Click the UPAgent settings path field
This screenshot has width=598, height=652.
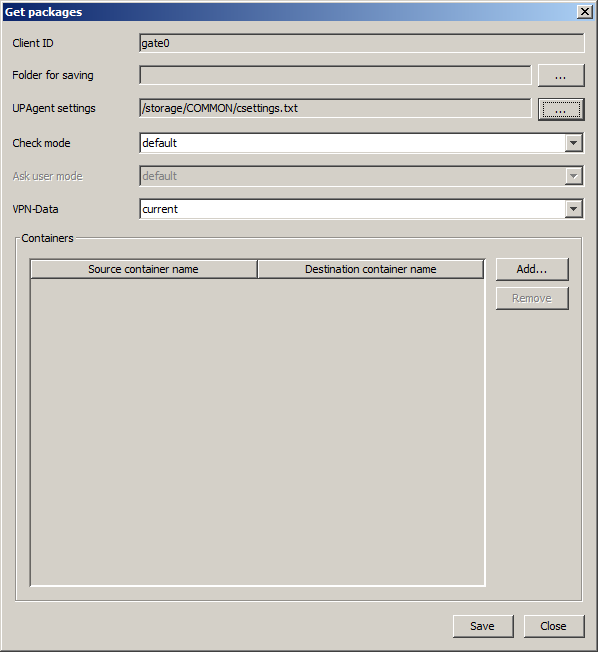[x=335, y=109]
